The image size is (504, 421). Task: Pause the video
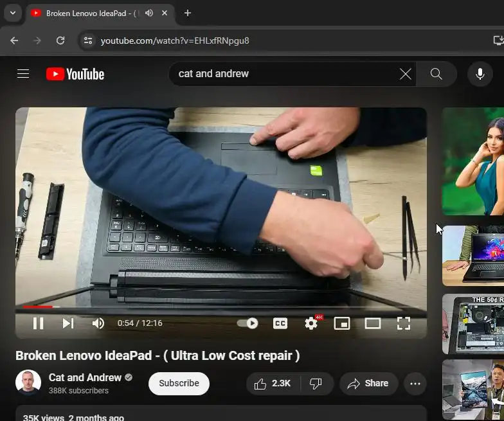pyautogui.click(x=39, y=323)
